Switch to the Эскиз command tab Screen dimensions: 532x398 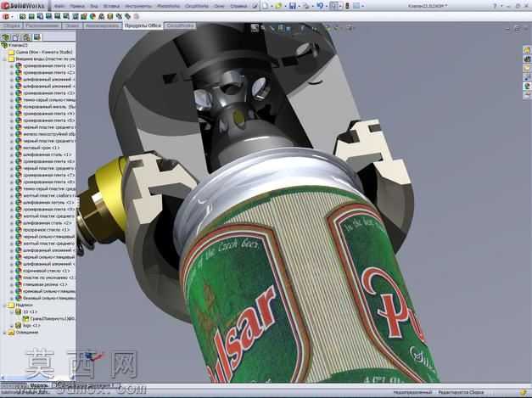coord(72,25)
